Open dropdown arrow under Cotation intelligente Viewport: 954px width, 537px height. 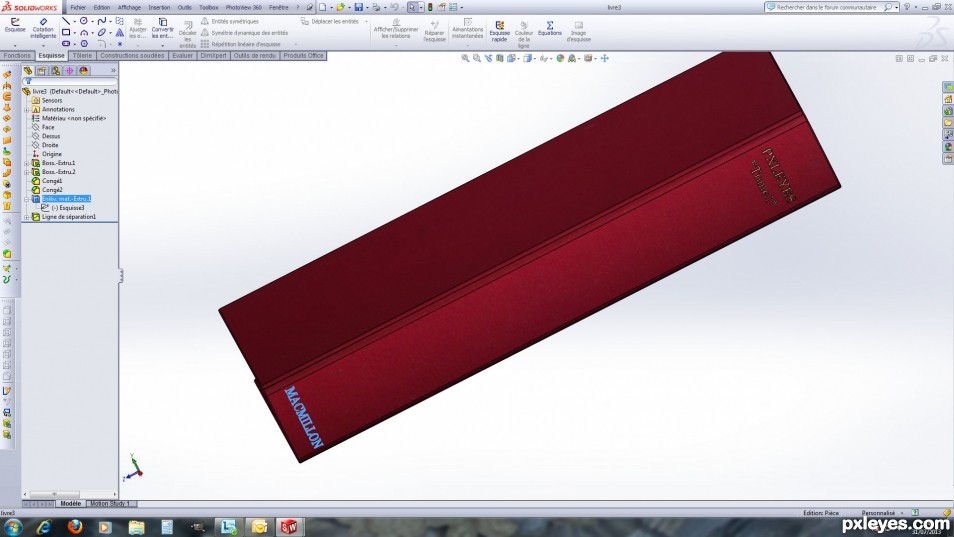(43, 45)
